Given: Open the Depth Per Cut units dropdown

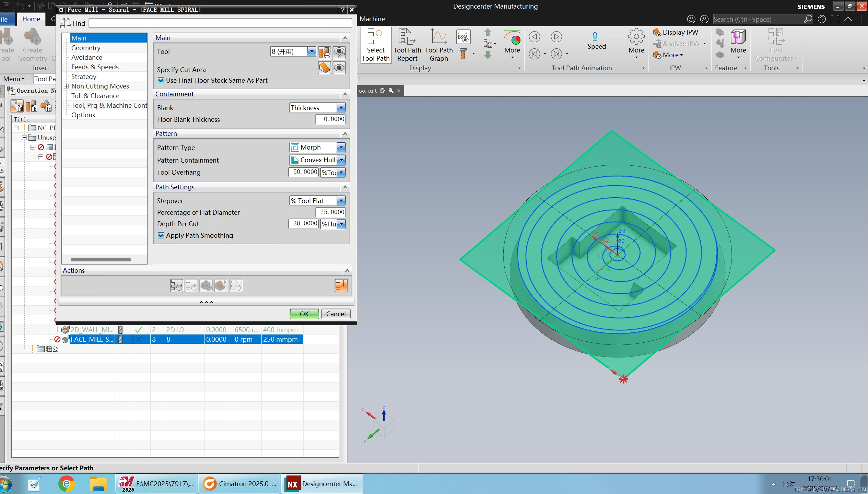Looking at the screenshot, I should coord(341,224).
